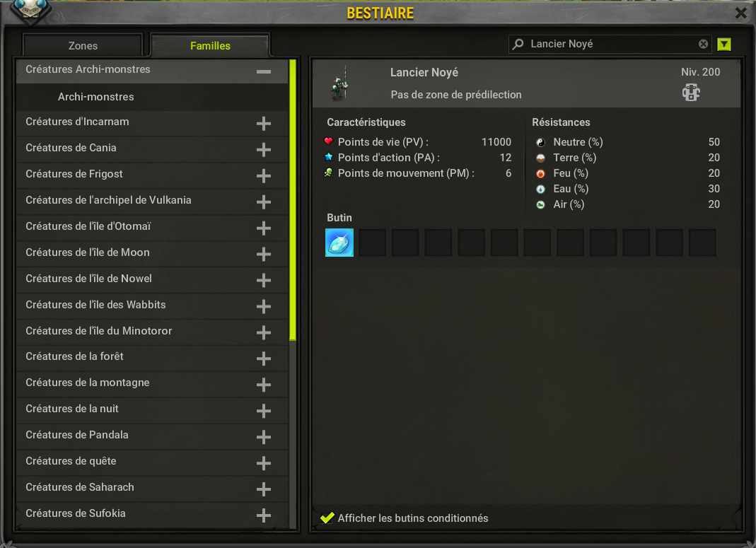Click the magnifying glass search icon
The height and width of the screenshot is (548, 756).
pyautogui.click(x=518, y=45)
